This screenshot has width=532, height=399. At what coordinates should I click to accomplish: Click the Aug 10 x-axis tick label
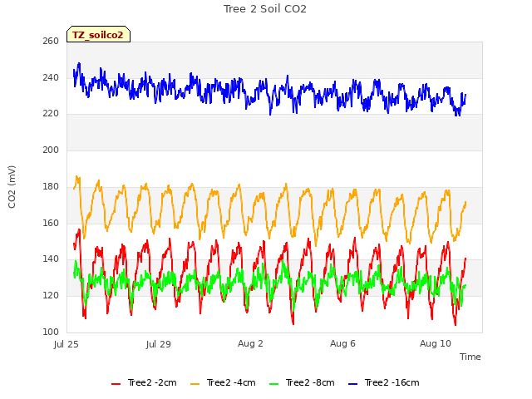click(x=436, y=343)
